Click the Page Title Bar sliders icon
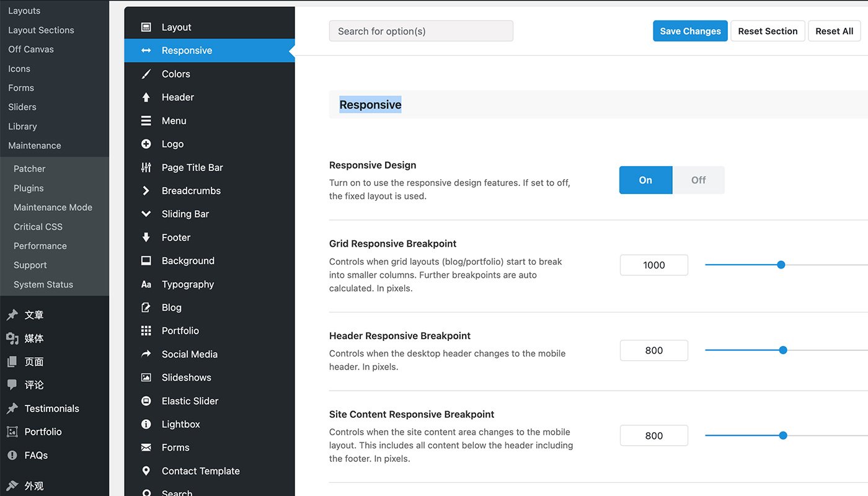This screenshot has width=868, height=496. click(x=146, y=167)
